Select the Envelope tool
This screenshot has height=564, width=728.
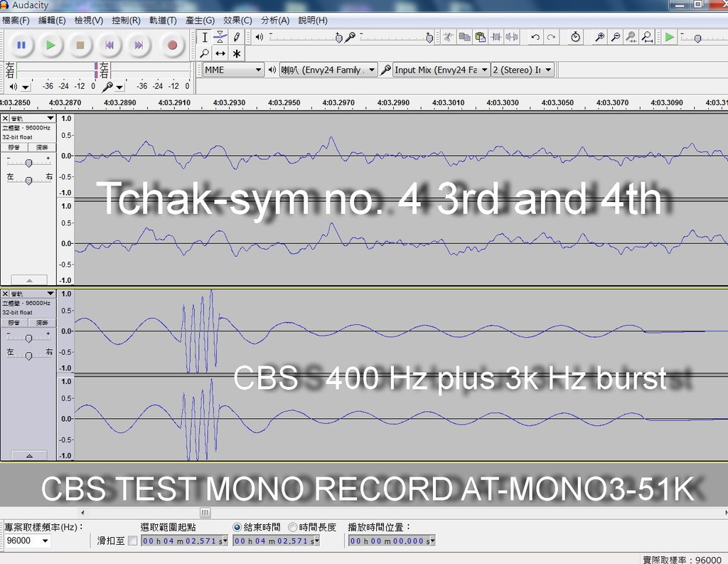coord(220,37)
